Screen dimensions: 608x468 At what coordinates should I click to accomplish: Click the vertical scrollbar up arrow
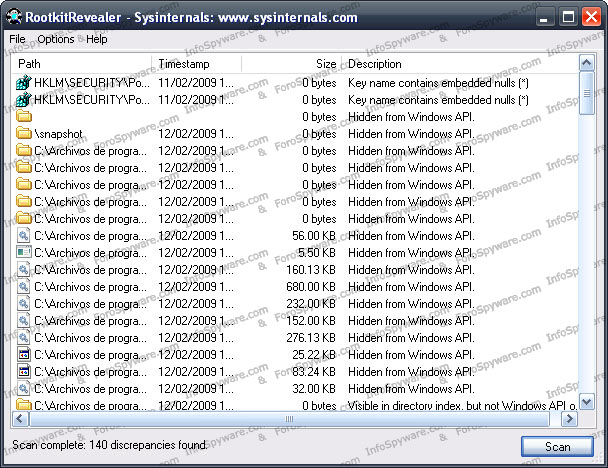[x=587, y=63]
